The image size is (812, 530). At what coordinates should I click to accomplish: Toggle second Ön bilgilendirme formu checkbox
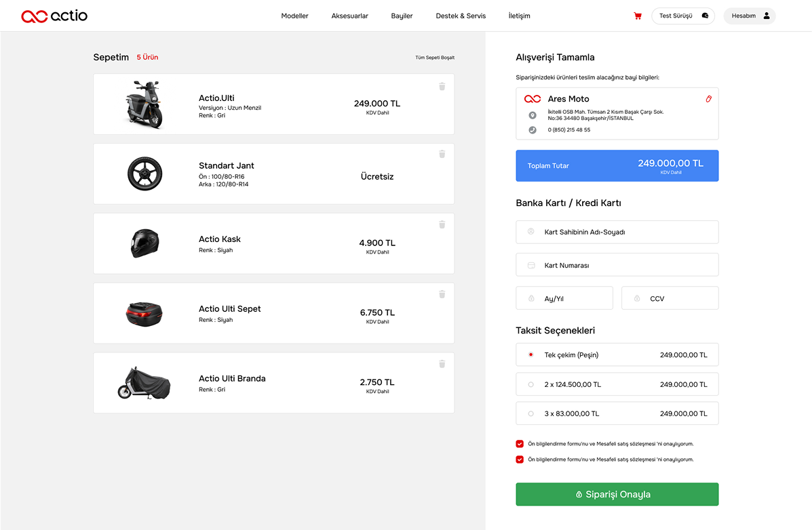click(520, 459)
